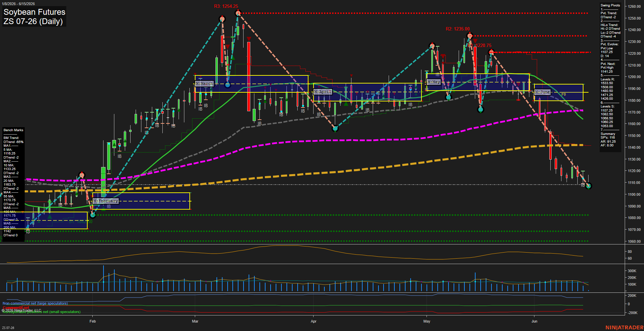
Task: Click the swing high pivot marker below R3 label
Action: tap(238, 13)
